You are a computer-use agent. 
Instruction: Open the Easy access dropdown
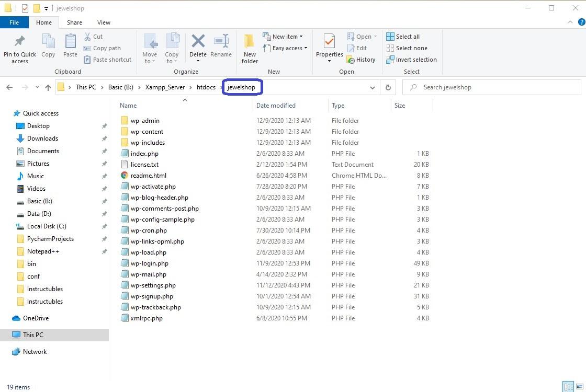[x=285, y=48]
